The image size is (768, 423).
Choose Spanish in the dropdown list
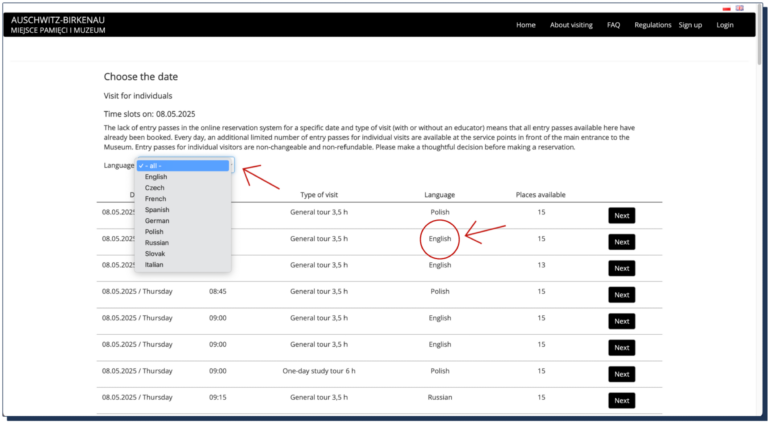pyautogui.click(x=157, y=210)
